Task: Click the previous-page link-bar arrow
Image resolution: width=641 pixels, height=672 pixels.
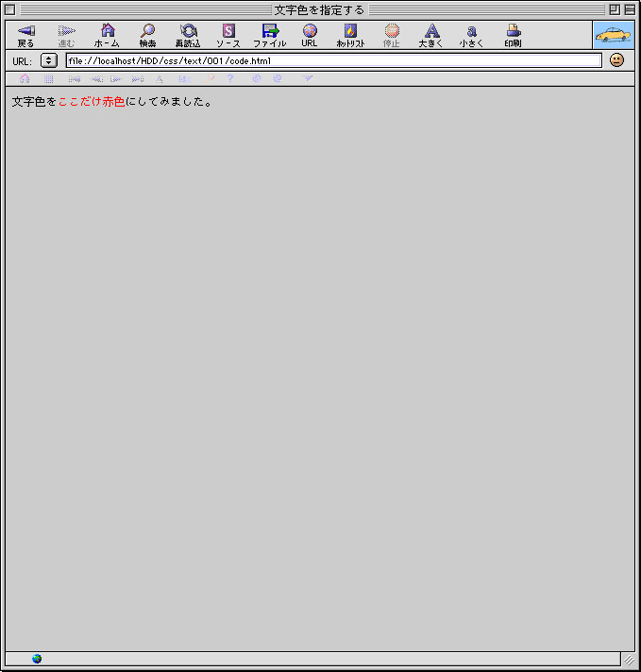Action: 96,79
